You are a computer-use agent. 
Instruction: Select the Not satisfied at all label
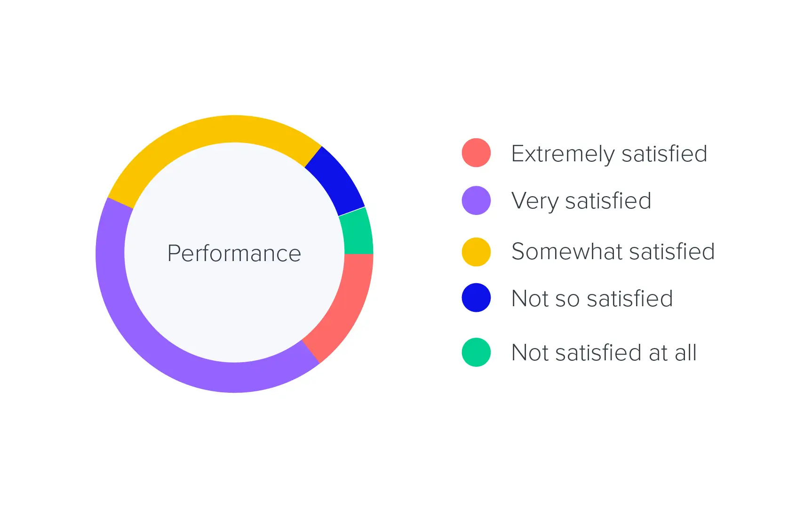pos(604,353)
